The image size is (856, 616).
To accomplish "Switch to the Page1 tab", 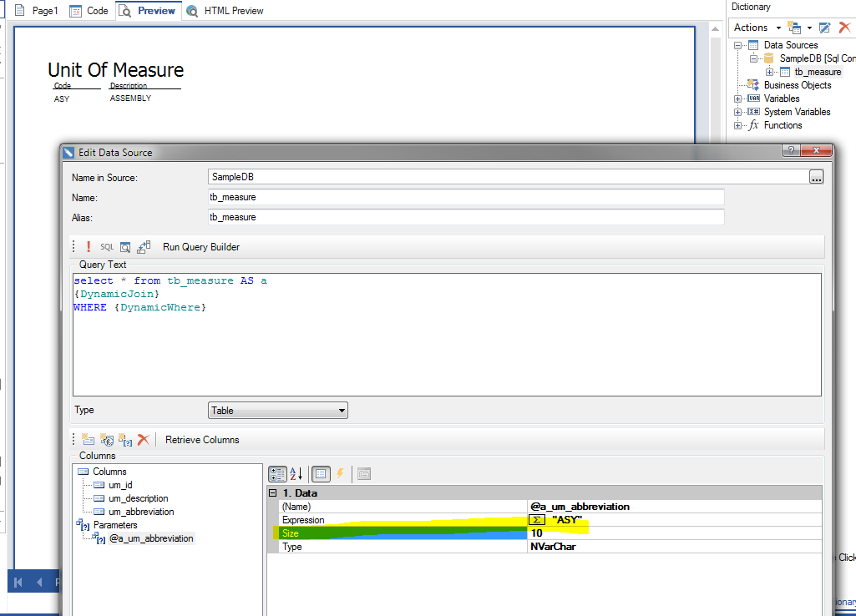I will point(36,10).
